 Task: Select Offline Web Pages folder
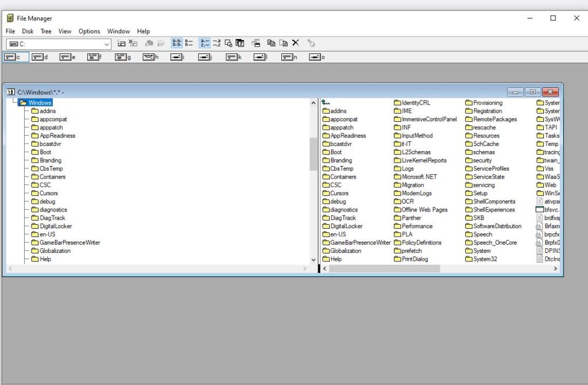(421, 209)
